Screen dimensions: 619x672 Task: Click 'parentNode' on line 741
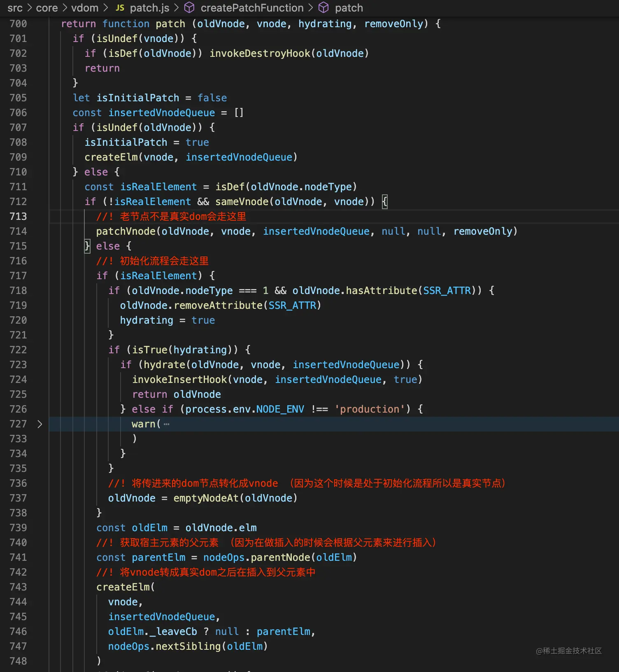(x=280, y=558)
